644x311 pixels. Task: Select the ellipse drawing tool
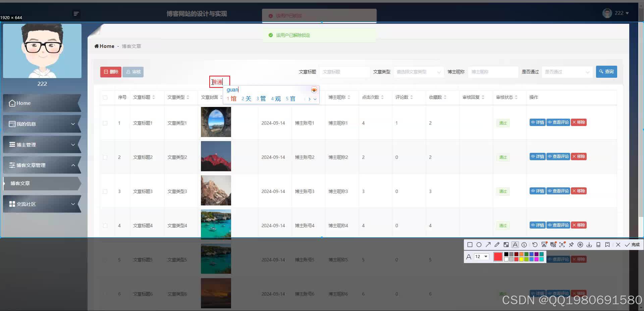coord(479,245)
